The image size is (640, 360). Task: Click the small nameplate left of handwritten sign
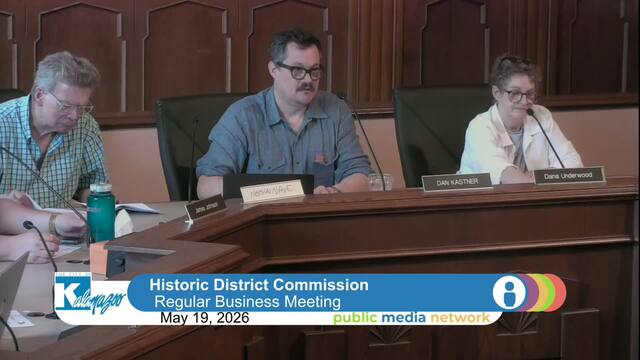[x=205, y=207]
